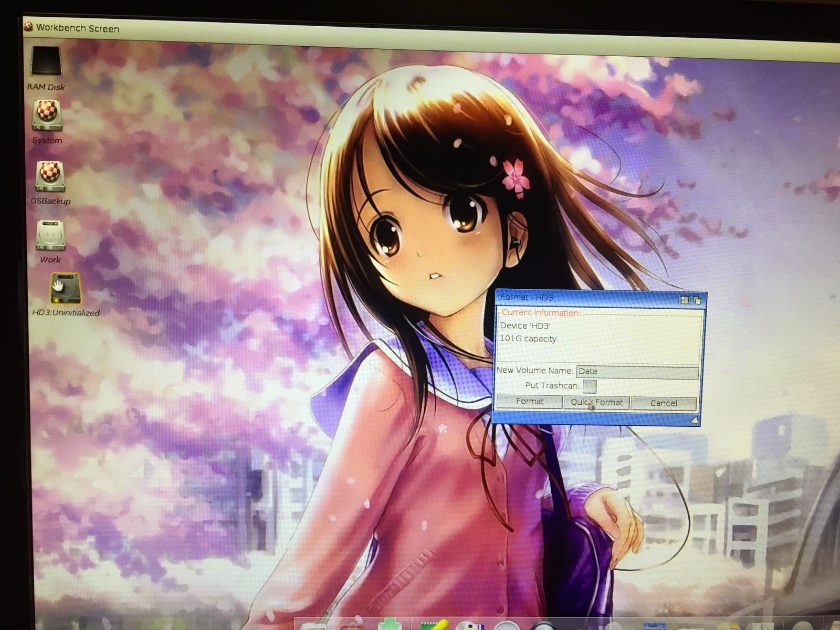
Task: Click the Shell item in the dock
Action: tap(654, 626)
